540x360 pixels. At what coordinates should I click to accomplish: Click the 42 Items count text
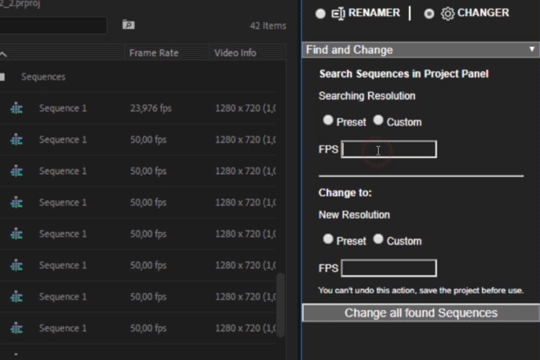point(268,26)
